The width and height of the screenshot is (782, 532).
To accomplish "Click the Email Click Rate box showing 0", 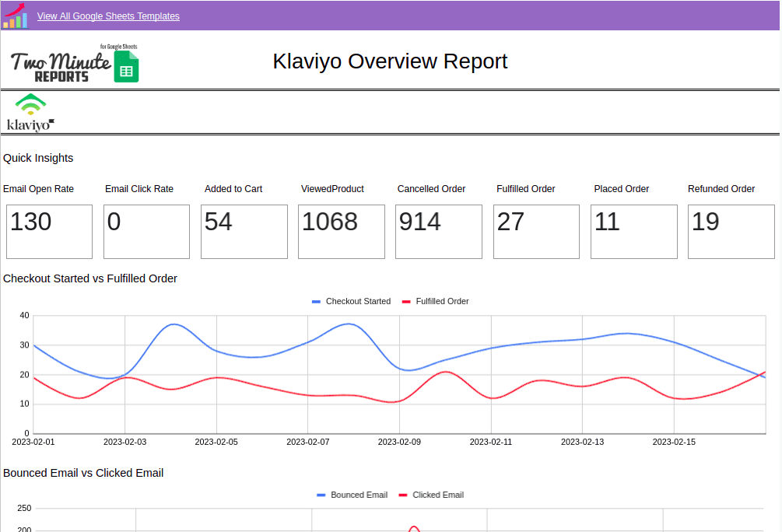I will click(146, 231).
